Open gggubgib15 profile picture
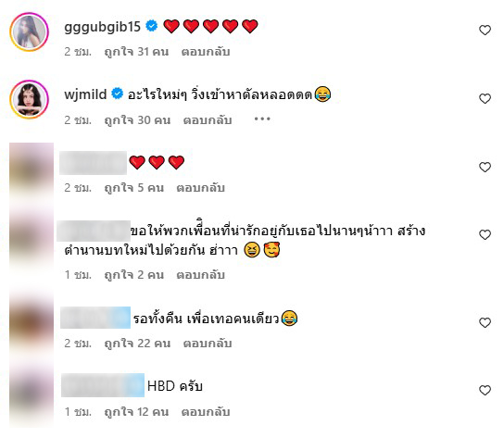 pyautogui.click(x=30, y=31)
